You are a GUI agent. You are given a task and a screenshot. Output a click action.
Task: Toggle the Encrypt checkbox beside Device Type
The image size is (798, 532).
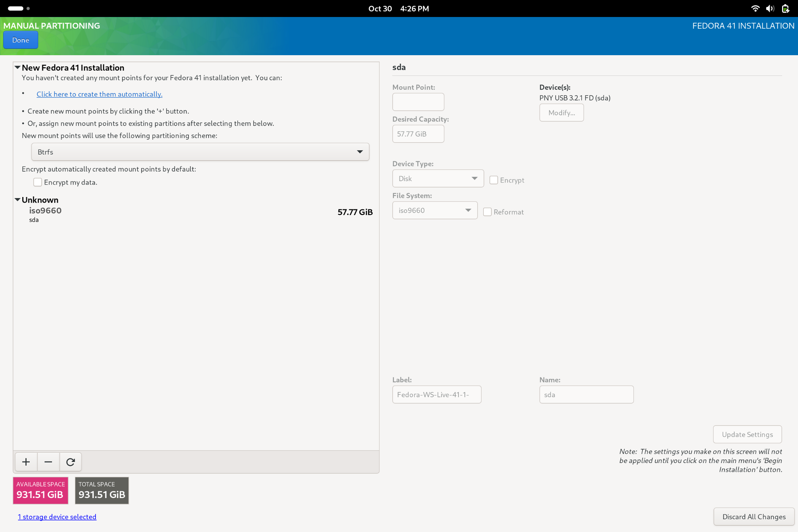coord(493,180)
